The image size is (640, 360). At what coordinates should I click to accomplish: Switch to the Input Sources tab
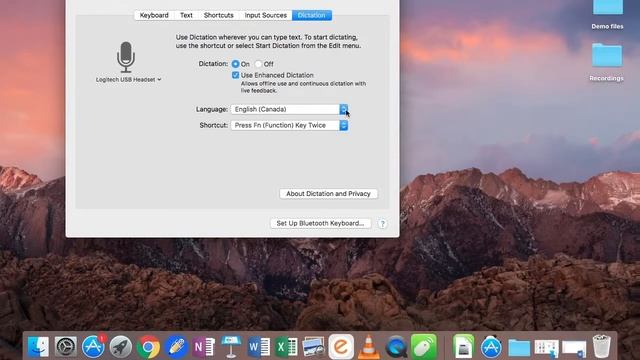(x=266, y=15)
